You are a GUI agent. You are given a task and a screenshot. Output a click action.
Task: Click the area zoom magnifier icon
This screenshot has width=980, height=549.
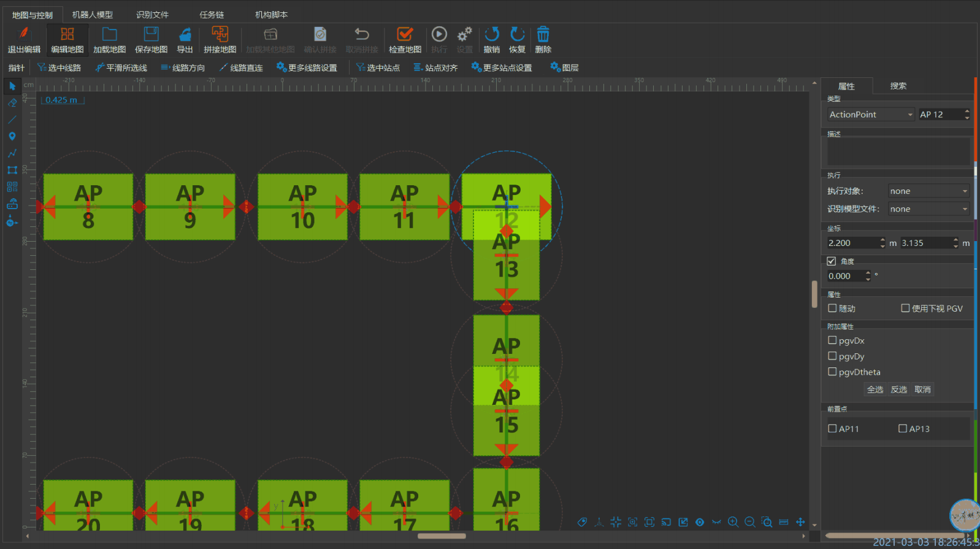767,522
